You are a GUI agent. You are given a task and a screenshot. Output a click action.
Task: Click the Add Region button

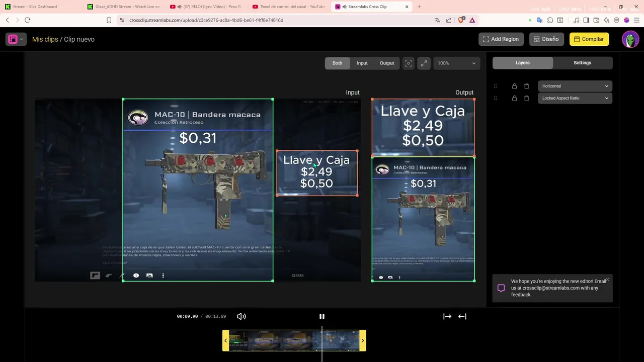point(501,39)
